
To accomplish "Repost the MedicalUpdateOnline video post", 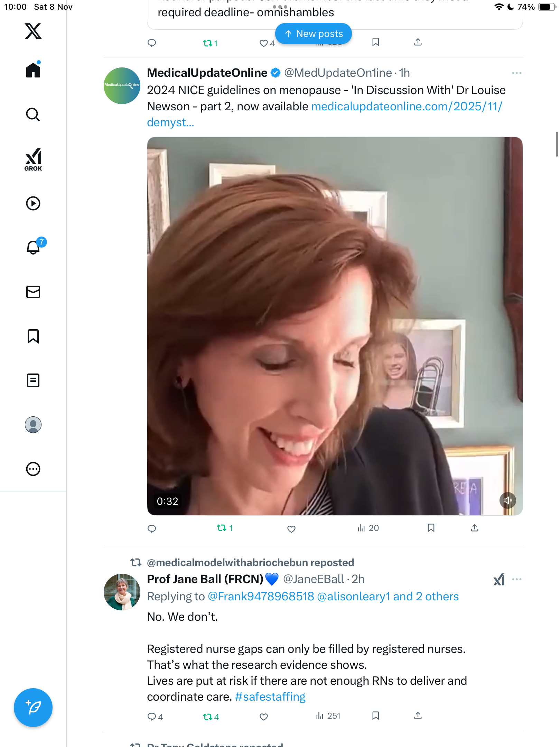I will [x=222, y=528].
